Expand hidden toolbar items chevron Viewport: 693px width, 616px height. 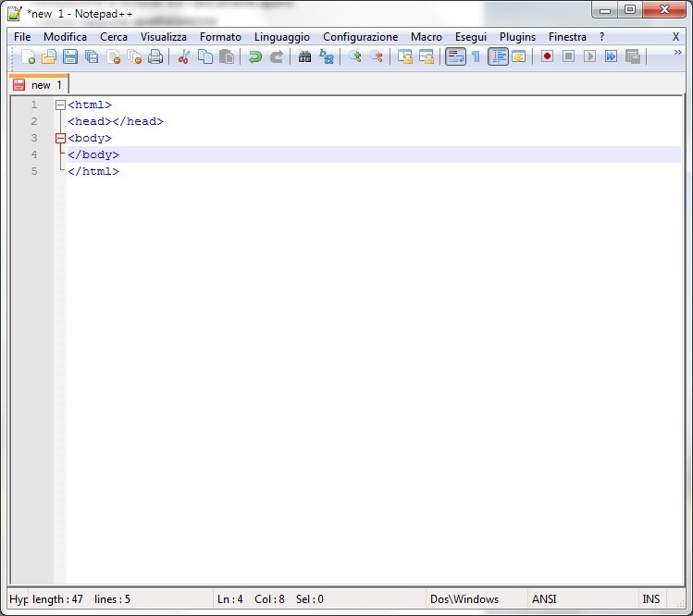pyautogui.click(x=677, y=53)
